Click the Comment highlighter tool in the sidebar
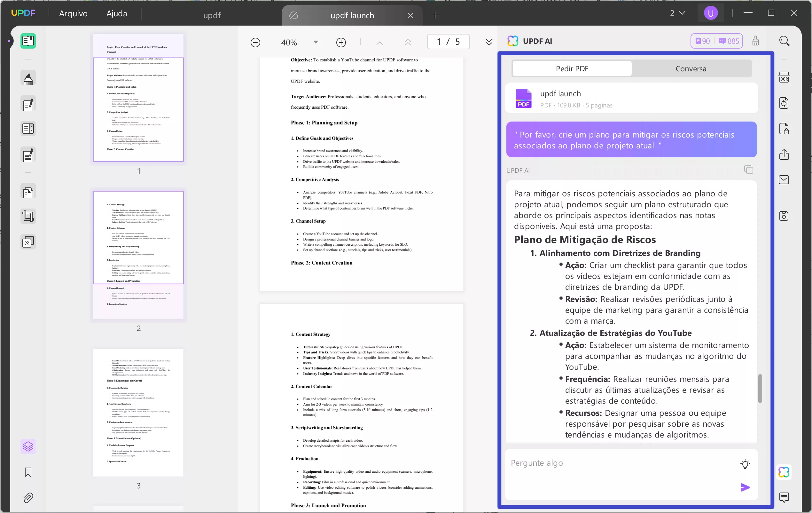 (x=28, y=79)
